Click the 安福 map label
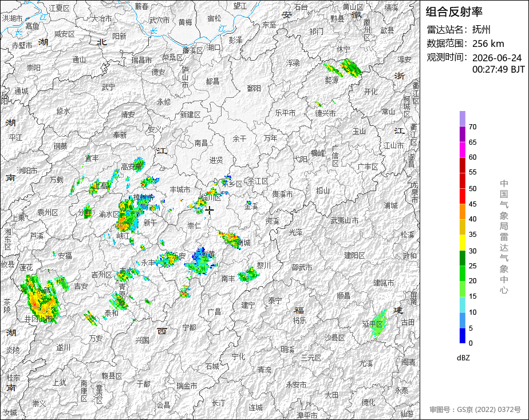529x420 pixels. pos(65,256)
